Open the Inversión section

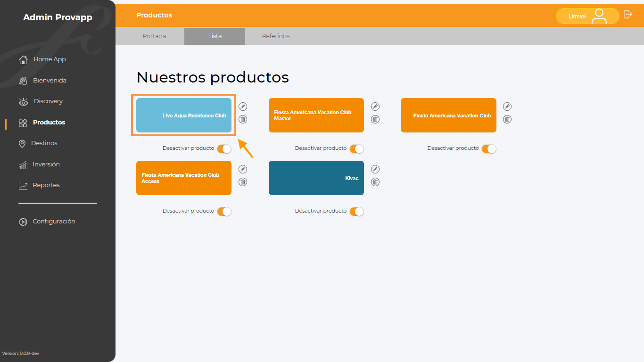point(46,165)
